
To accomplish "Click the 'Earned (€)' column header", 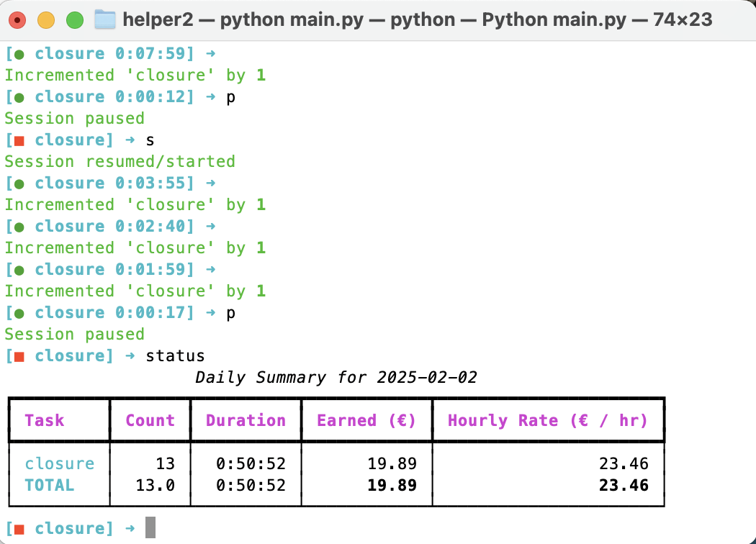I will 366,420.
